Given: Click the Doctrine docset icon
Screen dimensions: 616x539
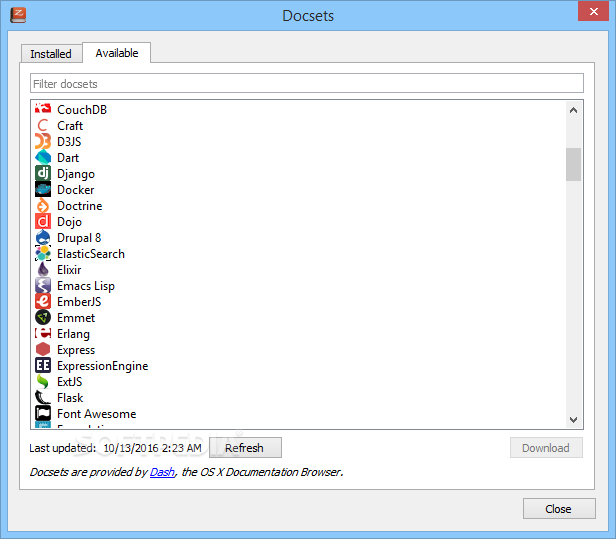Looking at the screenshot, I should 43,205.
